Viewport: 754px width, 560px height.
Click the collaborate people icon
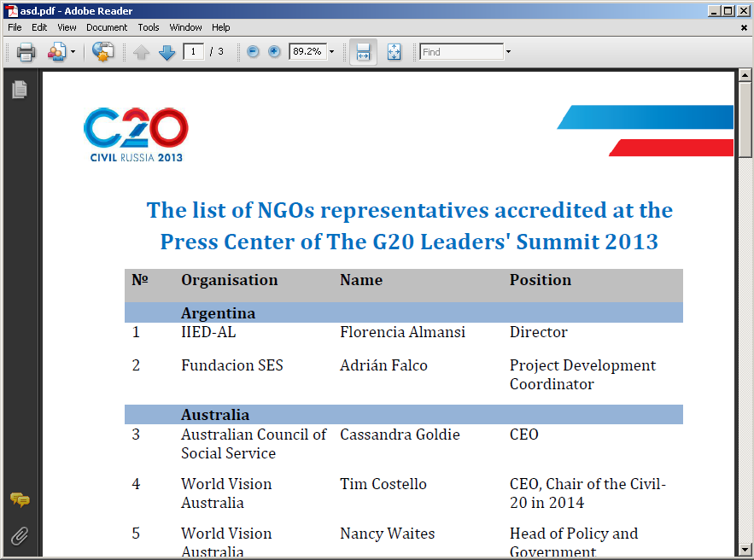click(56, 52)
